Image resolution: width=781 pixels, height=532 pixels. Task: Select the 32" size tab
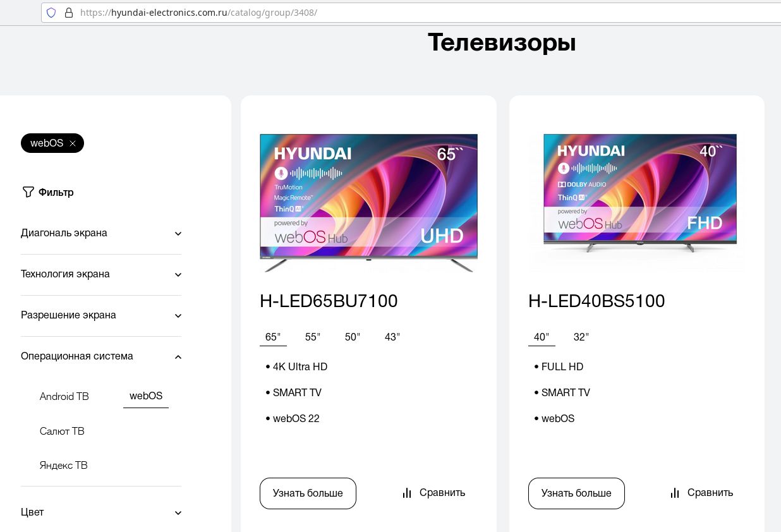(x=581, y=337)
